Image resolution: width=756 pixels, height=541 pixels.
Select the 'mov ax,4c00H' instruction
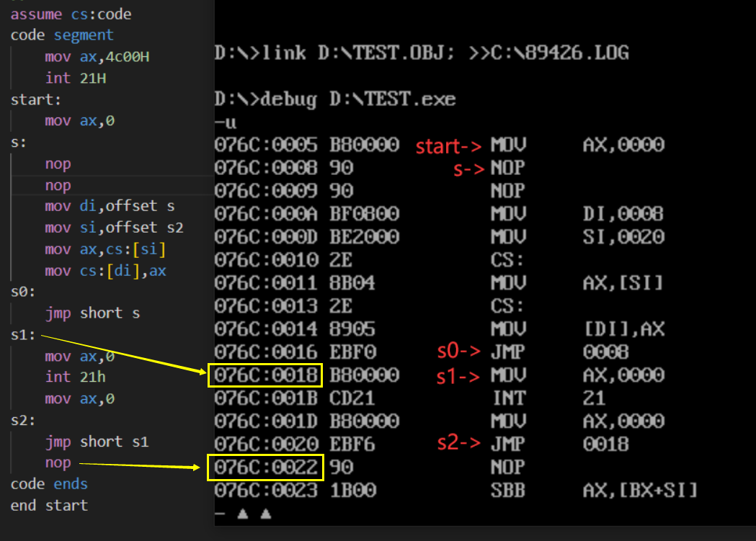[x=97, y=57]
